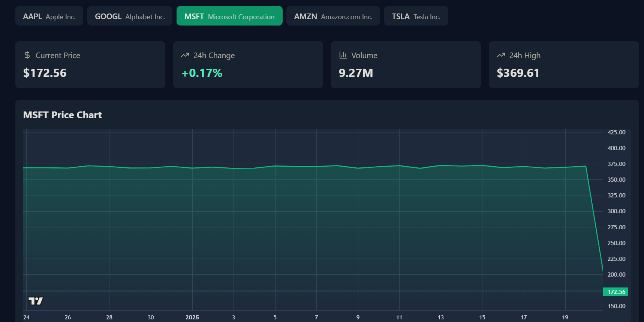Click the 400.00 price axis label
The image size is (644, 322).
click(x=616, y=148)
